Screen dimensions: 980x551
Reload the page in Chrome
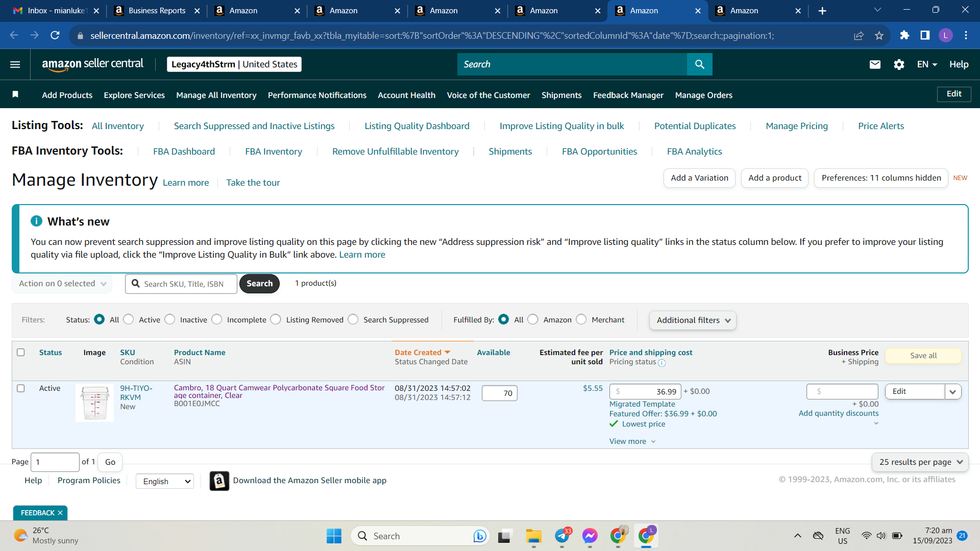point(55,35)
